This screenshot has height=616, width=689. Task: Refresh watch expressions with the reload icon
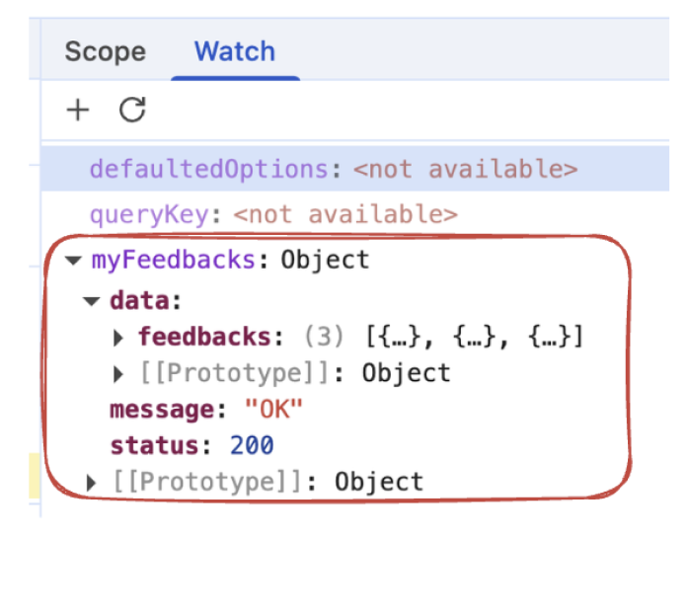tap(132, 110)
